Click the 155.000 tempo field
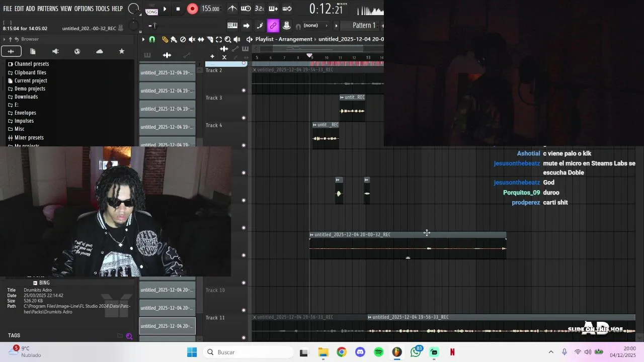Image resolution: width=644 pixels, height=362 pixels. (210, 9)
